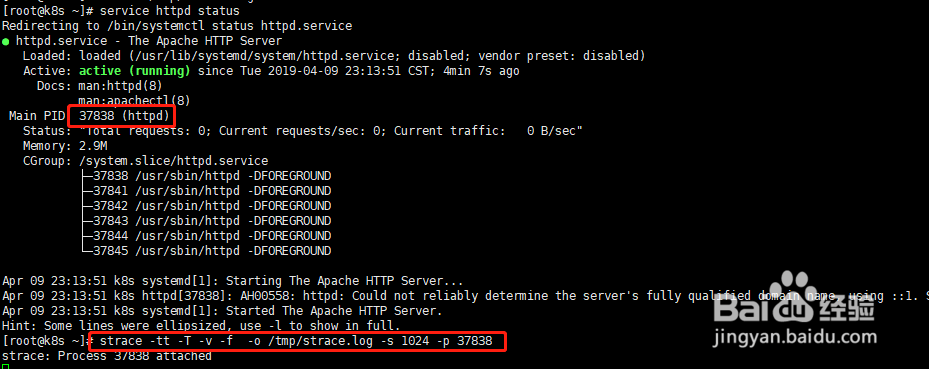
Task: Click the man:httpd(8) docs reference
Action: click(120, 86)
